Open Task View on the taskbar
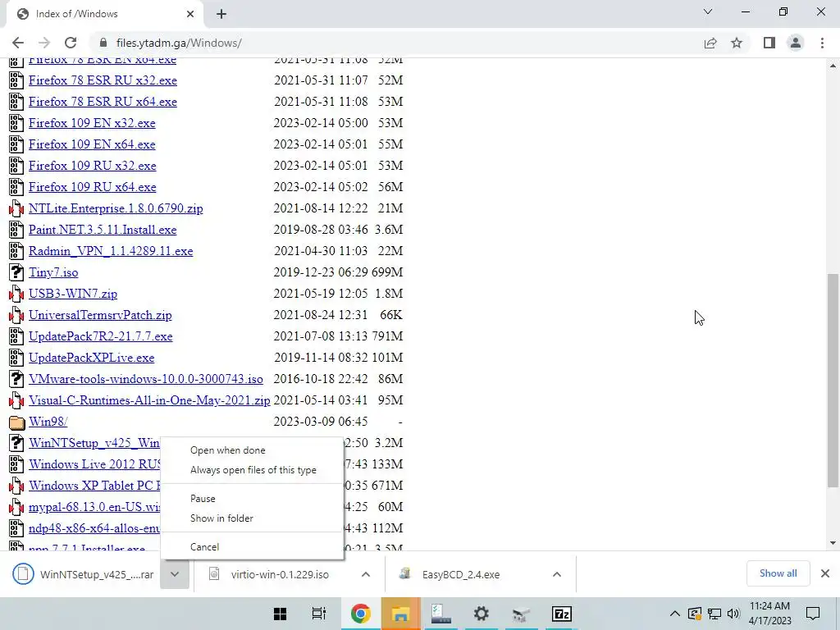 pyautogui.click(x=319, y=614)
